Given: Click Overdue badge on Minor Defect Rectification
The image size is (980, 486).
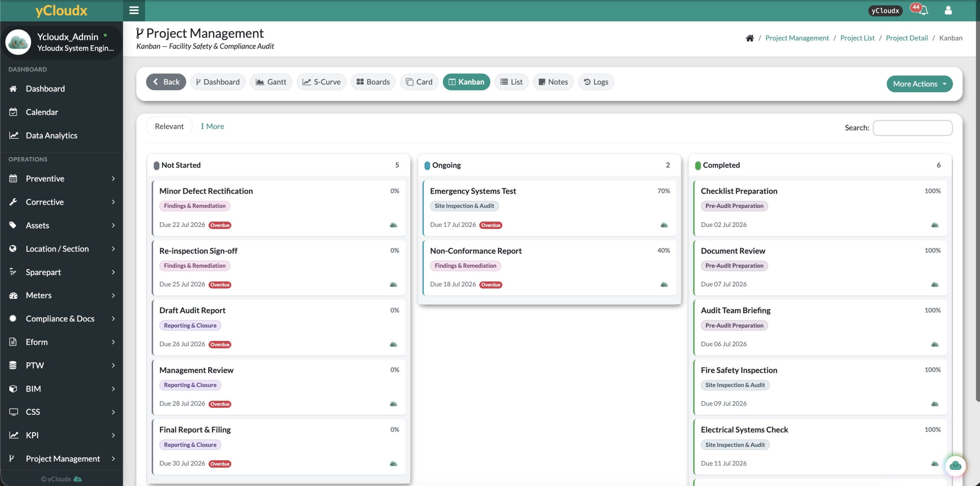Looking at the screenshot, I should (x=220, y=225).
